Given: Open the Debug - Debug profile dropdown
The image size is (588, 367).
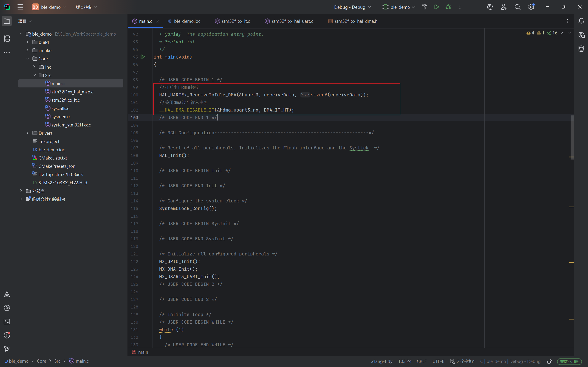Looking at the screenshot, I should coord(352,7).
